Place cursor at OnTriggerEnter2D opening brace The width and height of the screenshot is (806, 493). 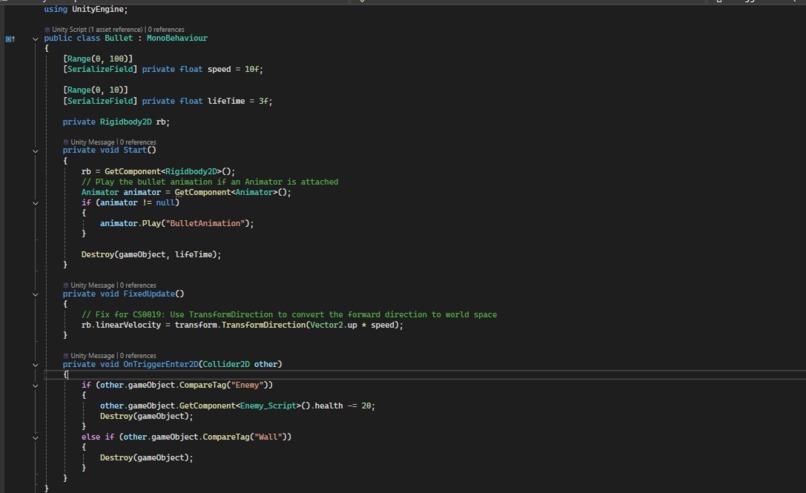[66, 375]
